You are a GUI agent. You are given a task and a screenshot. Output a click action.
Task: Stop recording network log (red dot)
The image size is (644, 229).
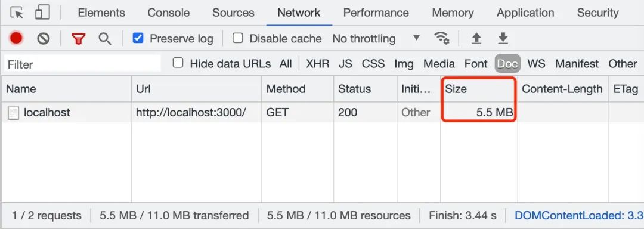tap(16, 39)
